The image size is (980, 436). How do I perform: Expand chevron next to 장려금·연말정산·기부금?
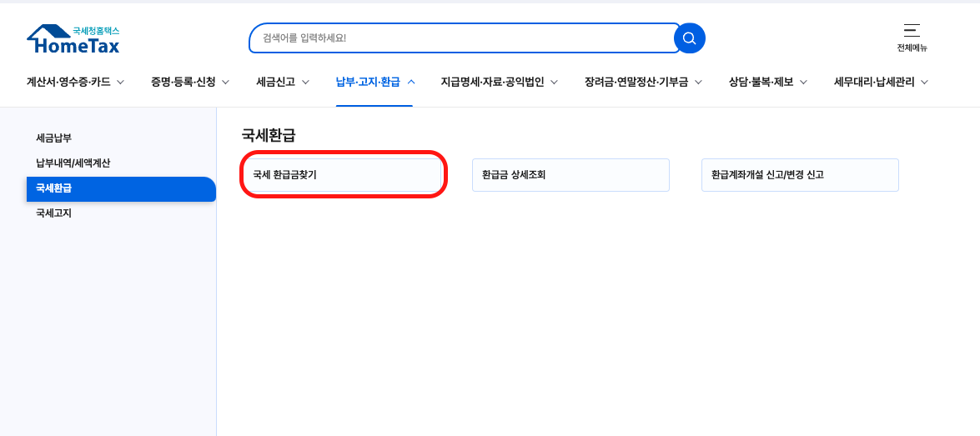click(x=698, y=82)
